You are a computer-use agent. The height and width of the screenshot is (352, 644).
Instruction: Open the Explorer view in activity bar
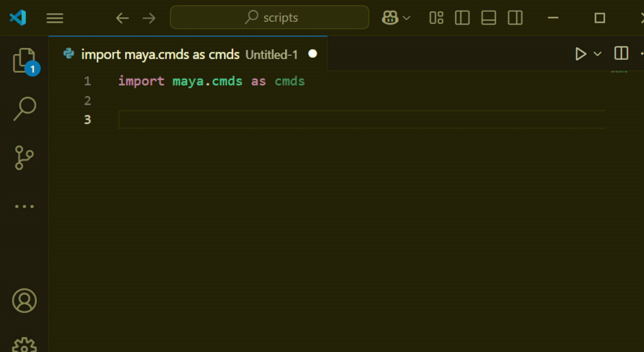[x=24, y=60]
